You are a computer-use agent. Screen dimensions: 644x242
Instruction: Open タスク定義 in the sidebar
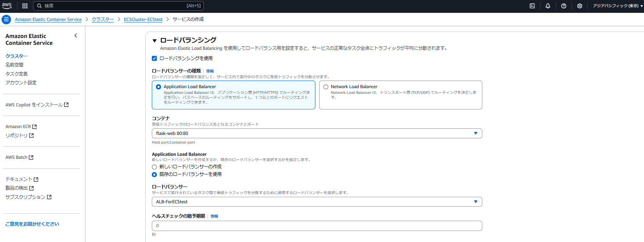[x=17, y=74]
